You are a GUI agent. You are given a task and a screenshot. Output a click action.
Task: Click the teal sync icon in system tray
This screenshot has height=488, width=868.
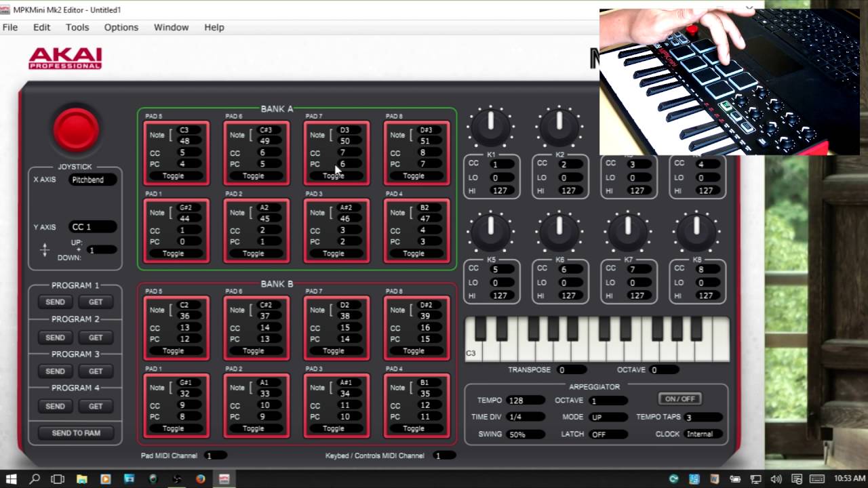click(673, 479)
